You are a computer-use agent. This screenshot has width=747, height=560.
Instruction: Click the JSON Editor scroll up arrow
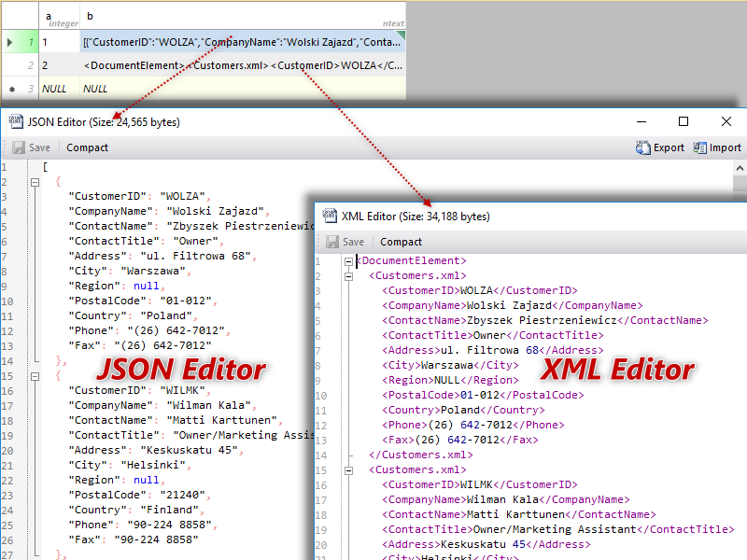pos(740,168)
